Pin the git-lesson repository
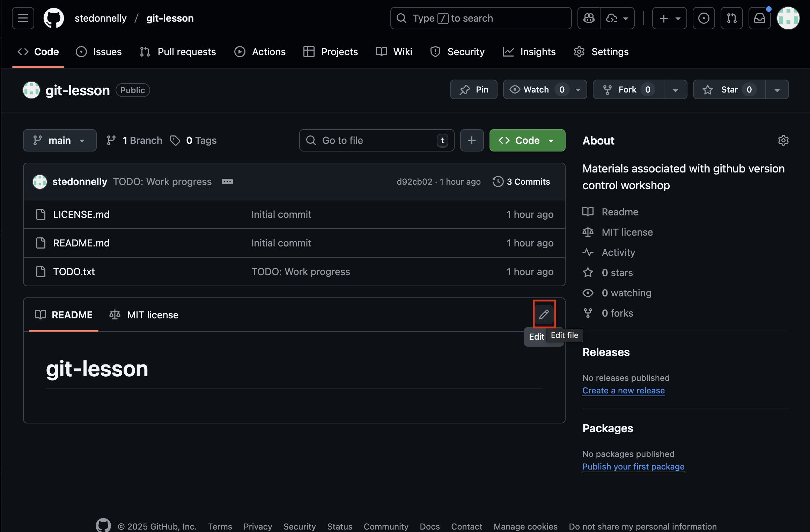 click(x=473, y=90)
